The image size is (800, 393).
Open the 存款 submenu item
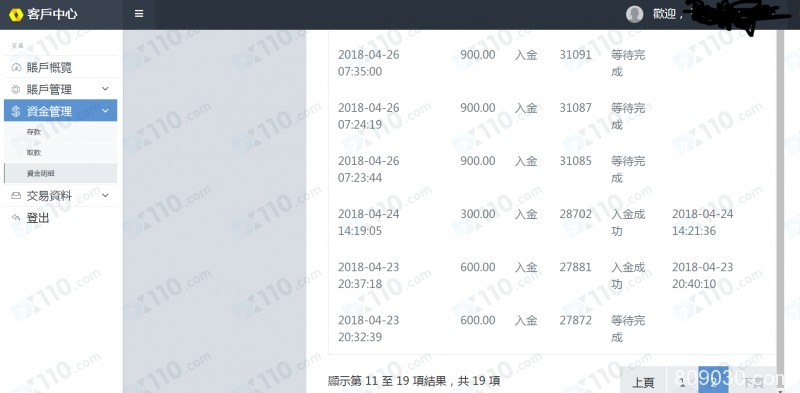(34, 132)
